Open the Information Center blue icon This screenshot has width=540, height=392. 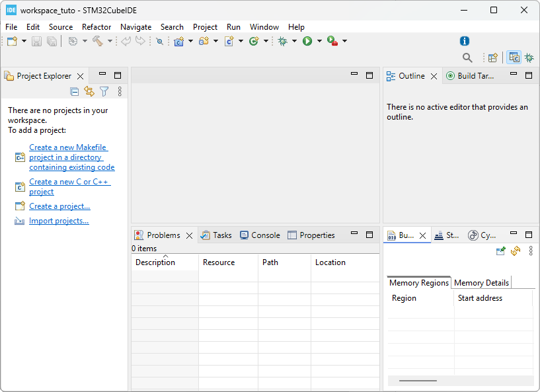465,41
